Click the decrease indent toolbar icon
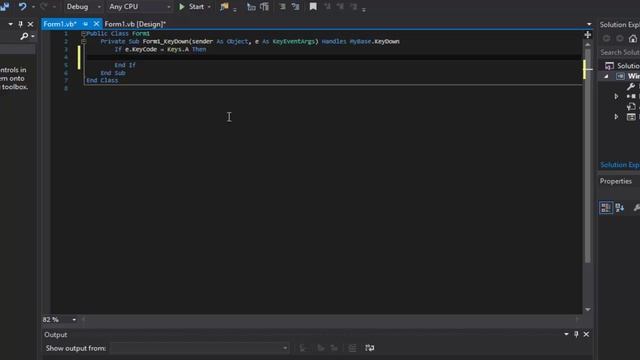This screenshot has height=360, width=640. tap(282, 7)
